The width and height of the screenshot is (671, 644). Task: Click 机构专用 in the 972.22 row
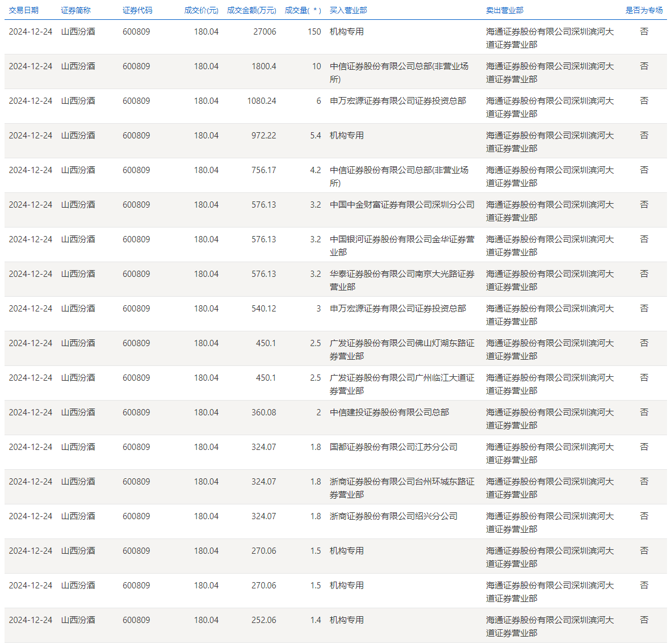pyautogui.click(x=347, y=136)
